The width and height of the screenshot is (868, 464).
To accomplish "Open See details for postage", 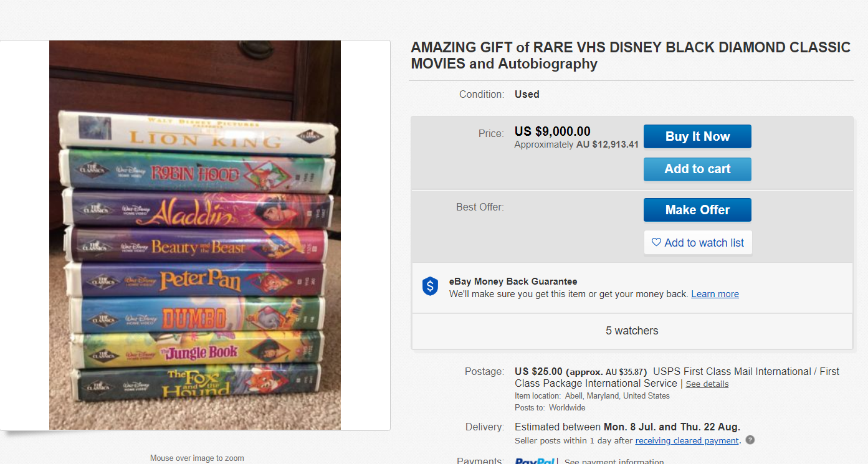I will click(707, 384).
